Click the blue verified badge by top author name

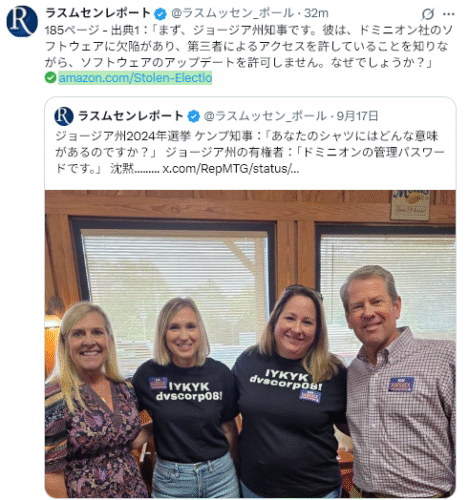pyautogui.click(x=160, y=14)
